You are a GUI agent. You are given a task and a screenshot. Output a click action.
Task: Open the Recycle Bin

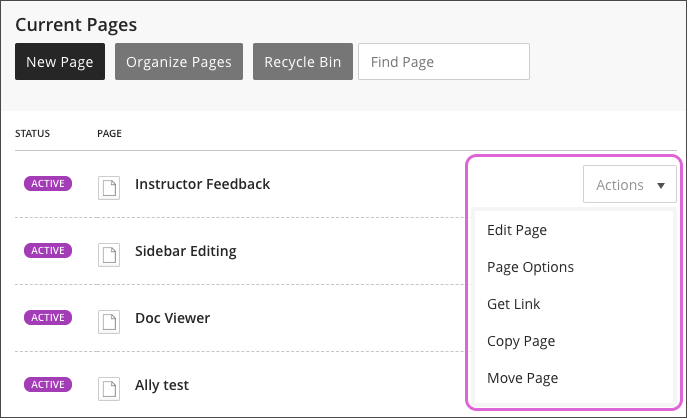click(x=303, y=62)
